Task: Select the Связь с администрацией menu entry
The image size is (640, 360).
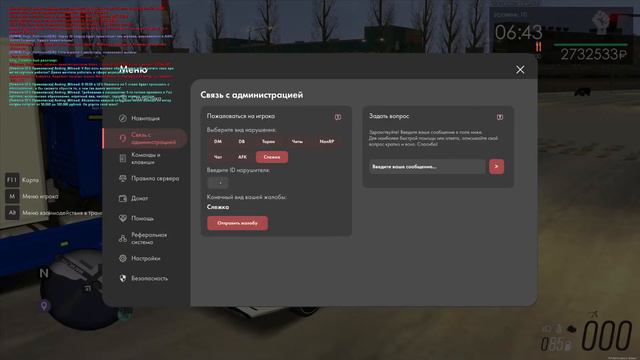Action: 145,138
